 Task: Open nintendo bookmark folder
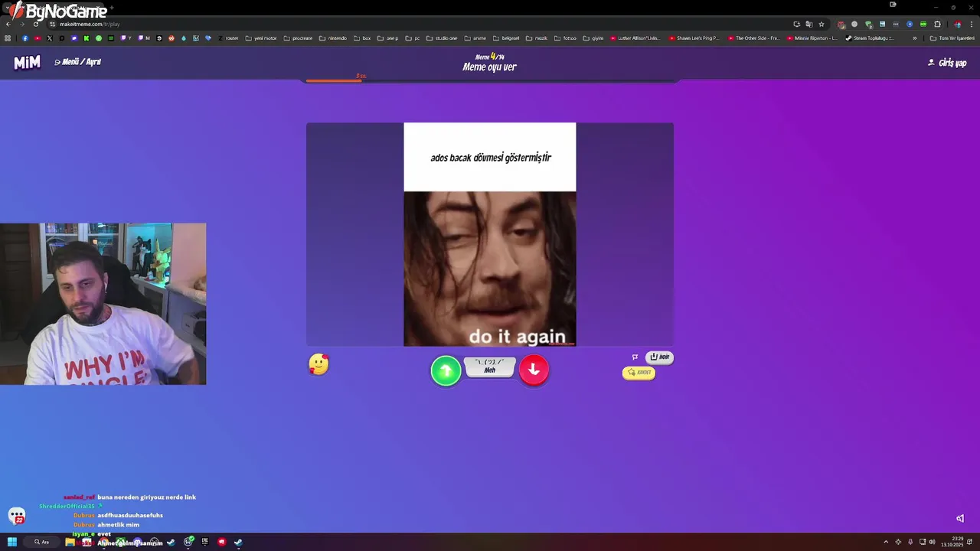coord(333,38)
